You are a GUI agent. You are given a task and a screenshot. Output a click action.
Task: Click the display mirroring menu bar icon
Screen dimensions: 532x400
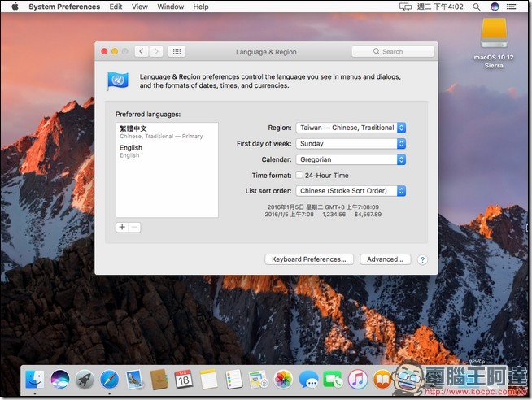(405, 7)
